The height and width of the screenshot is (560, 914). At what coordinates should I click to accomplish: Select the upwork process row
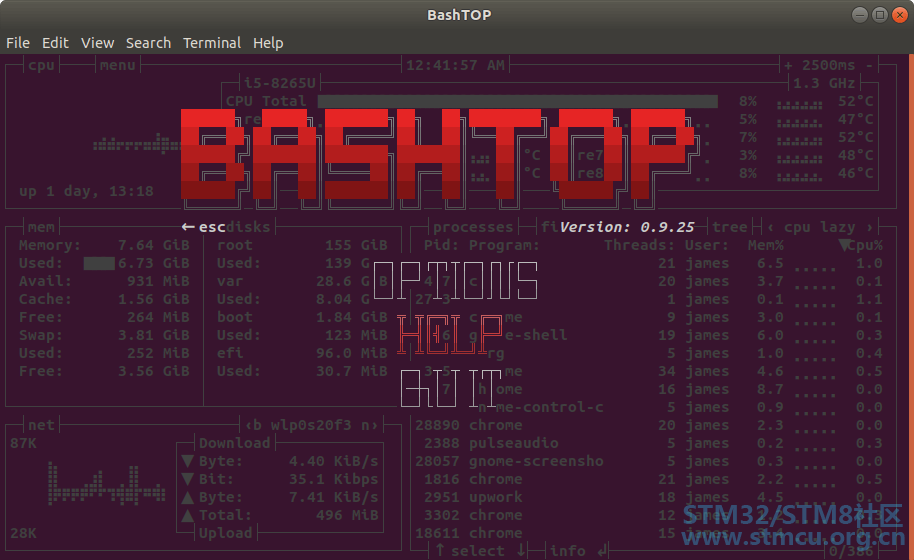[648, 498]
